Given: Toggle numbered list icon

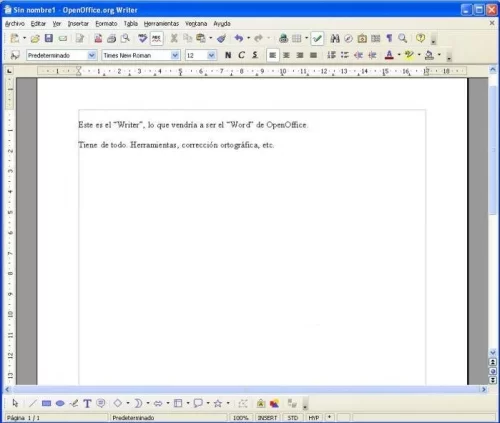Looking at the screenshot, I should pos(331,55).
